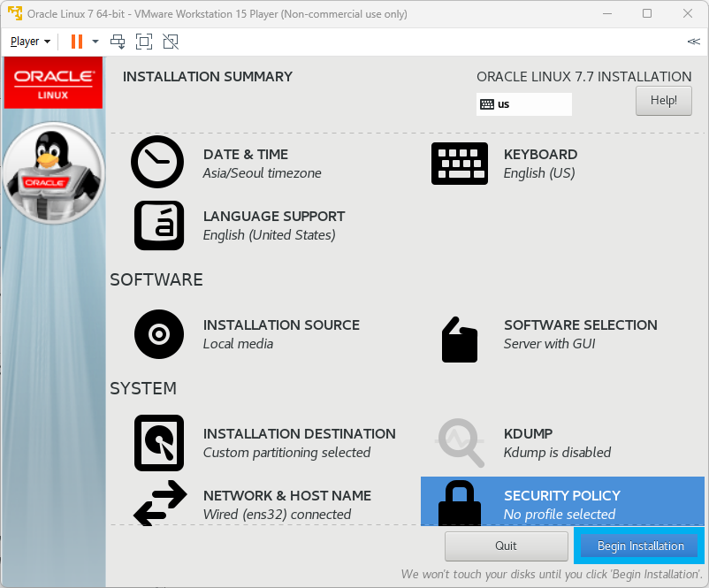Send Ctrl+Alt+Del to virtual machine
The width and height of the screenshot is (709, 588).
click(x=118, y=42)
